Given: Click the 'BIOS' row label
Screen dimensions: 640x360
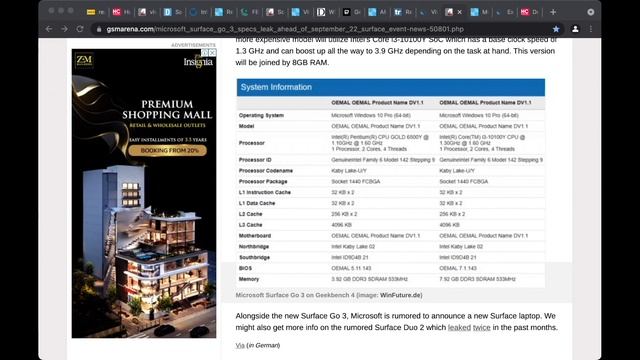Looking at the screenshot, I should pyautogui.click(x=245, y=269).
